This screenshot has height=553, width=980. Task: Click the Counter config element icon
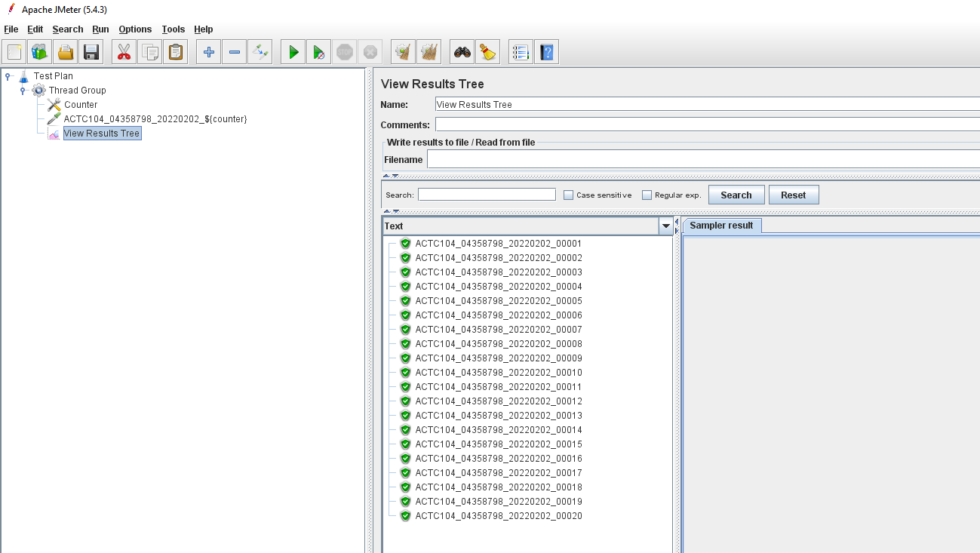(x=54, y=105)
